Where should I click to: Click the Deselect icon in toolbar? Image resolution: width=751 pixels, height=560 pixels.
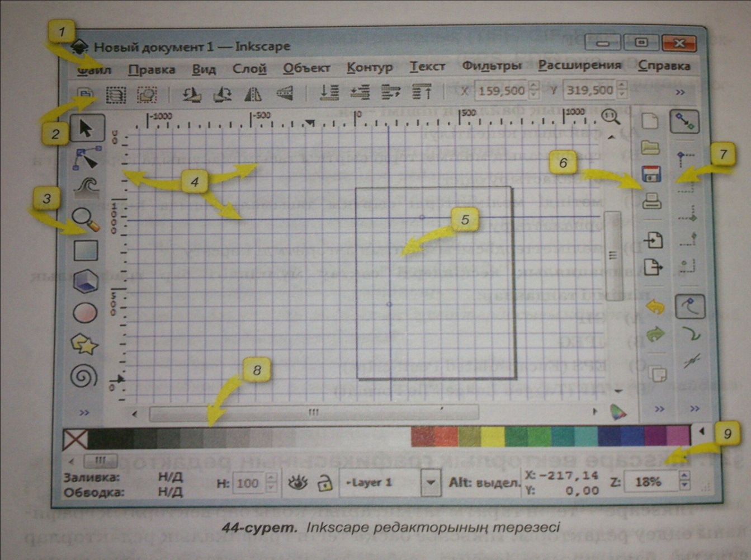147,95
